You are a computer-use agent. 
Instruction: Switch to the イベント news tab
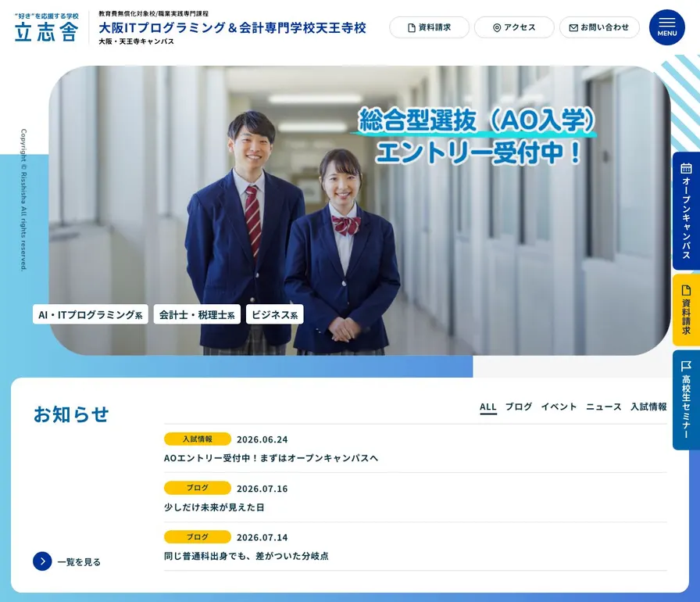pos(559,407)
